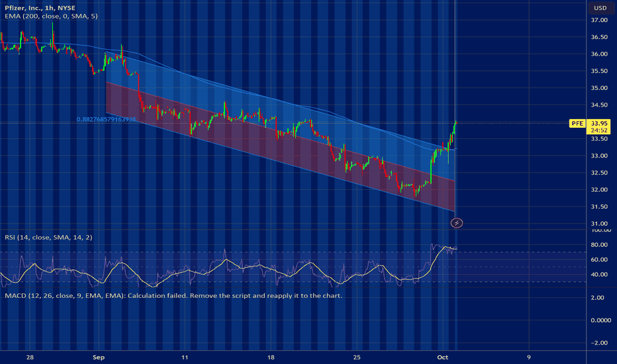Click the 11 date label on time axis
The height and width of the screenshot is (364, 617).
[x=185, y=357]
